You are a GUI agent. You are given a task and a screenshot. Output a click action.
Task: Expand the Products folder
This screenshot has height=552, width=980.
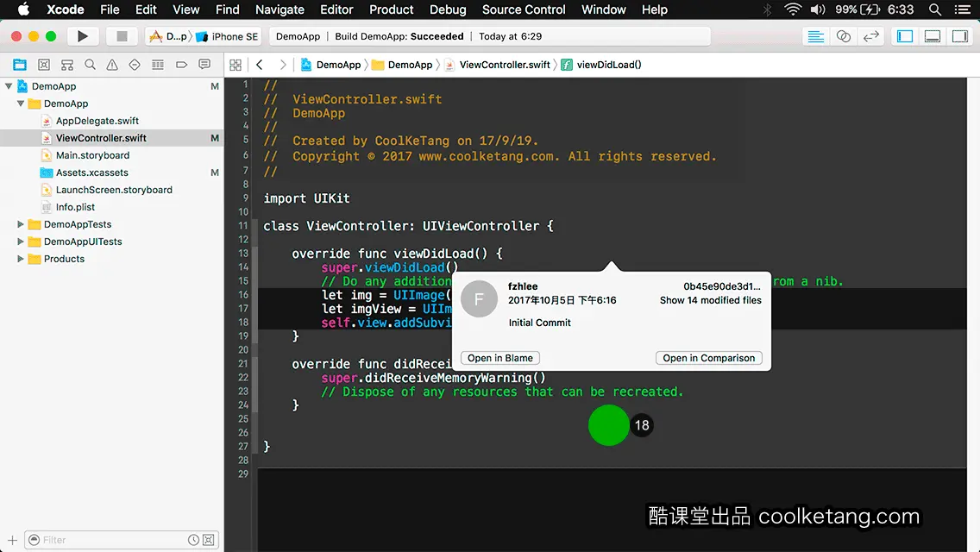[21, 258]
